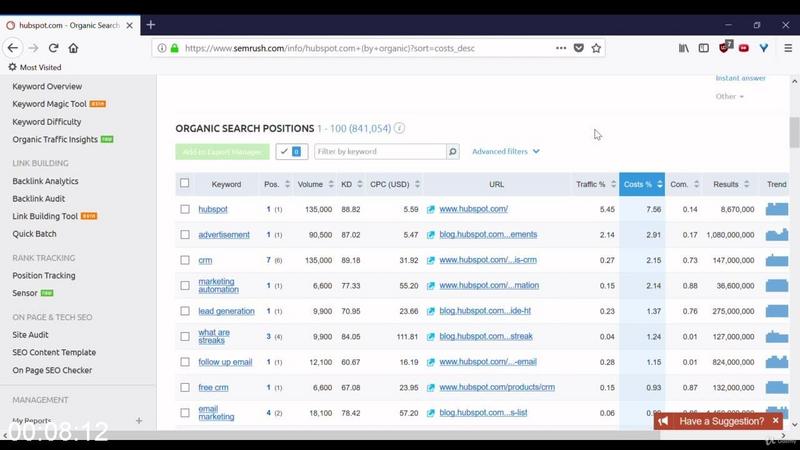
Task: Open On Page SEO Checker sidebar item
Action: (x=52, y=370)
